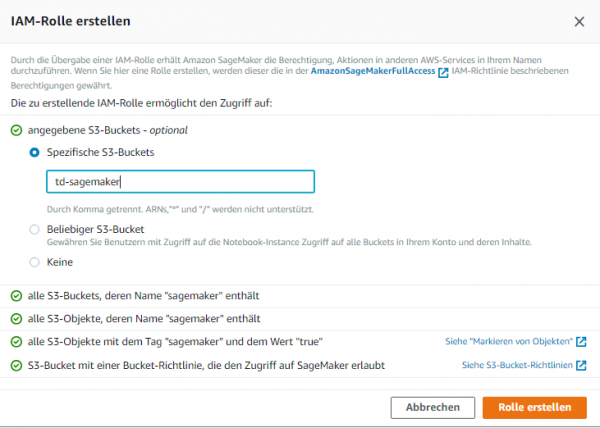The height and width of the screenshot is (428, 600).
Task: Choose the Keine radio option
Action: click(x=34, y=262)
